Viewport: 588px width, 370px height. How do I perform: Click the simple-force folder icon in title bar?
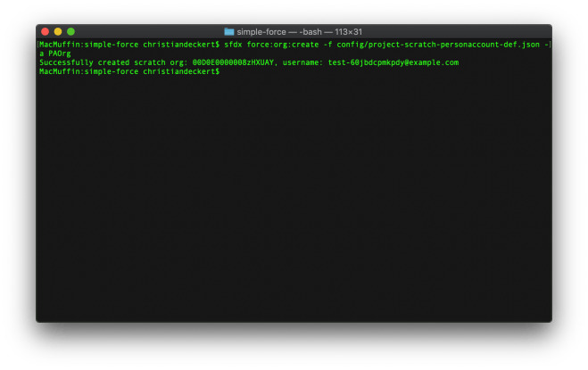pyautogui.click(x=229, y=31)
